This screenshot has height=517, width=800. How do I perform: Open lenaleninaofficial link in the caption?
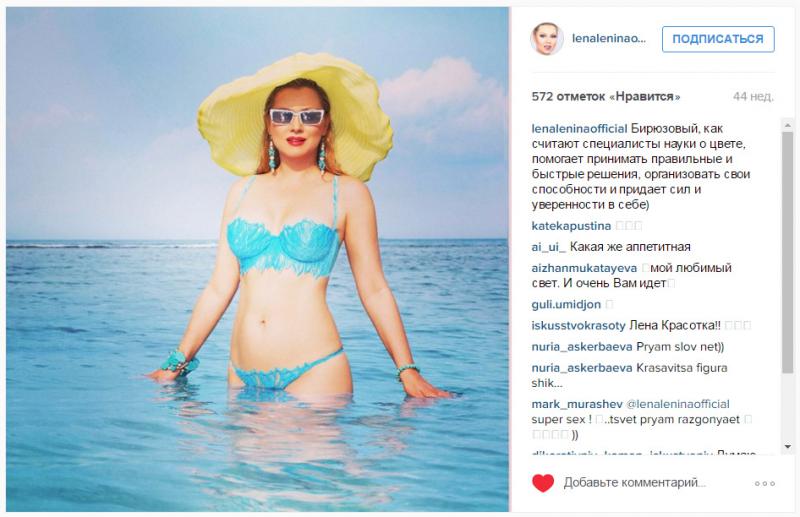(579, 129)
